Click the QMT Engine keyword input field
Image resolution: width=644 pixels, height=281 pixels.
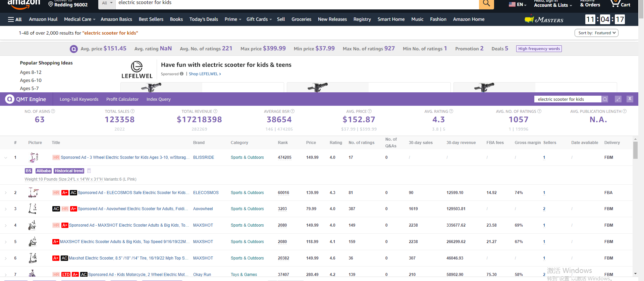[568, 99]
